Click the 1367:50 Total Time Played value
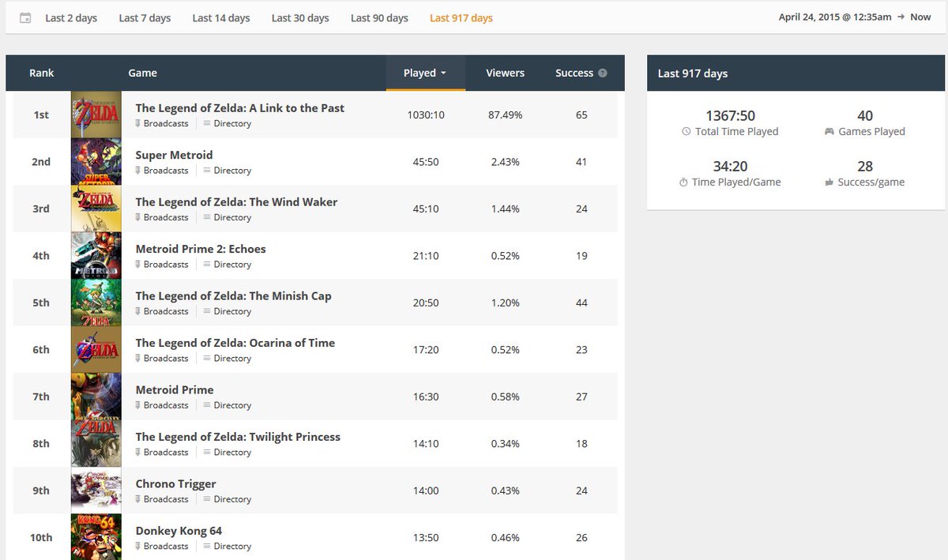This screenshot has height=560, width=948. tap(730, 116)
